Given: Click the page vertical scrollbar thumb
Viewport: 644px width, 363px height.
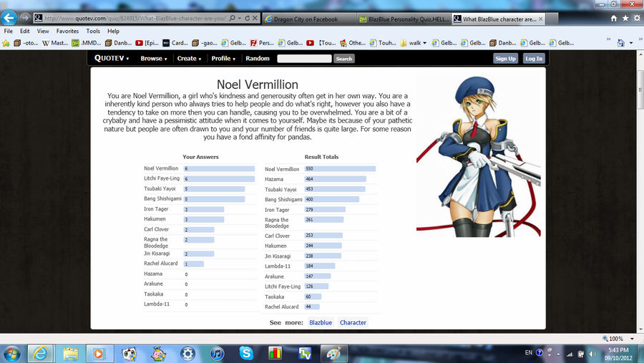Looking at the screenshot, I should [x=640, y=89].
